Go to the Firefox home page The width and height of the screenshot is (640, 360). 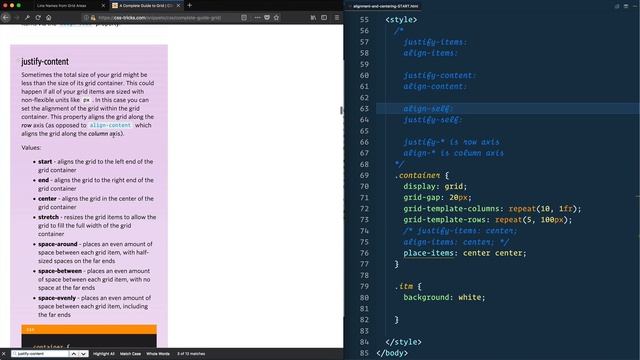tap(49, 18)
